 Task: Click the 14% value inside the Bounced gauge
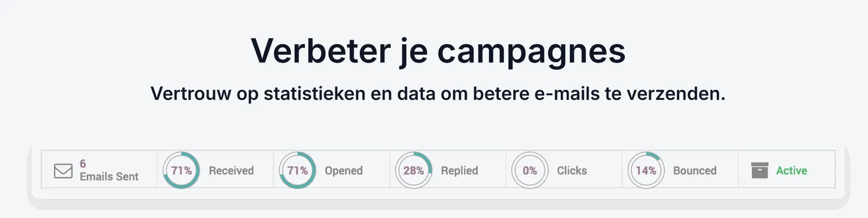pyautogui.click(x=646, y=171)
